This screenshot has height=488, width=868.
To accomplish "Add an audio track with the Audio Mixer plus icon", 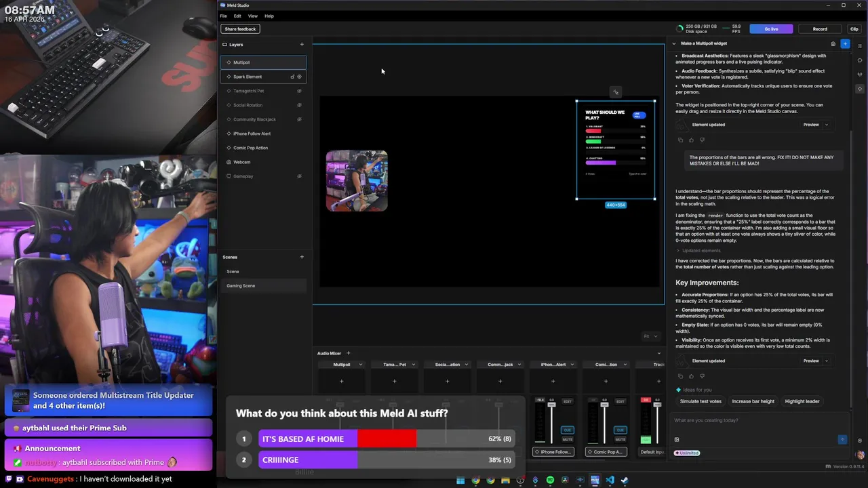I will (349, 353).
